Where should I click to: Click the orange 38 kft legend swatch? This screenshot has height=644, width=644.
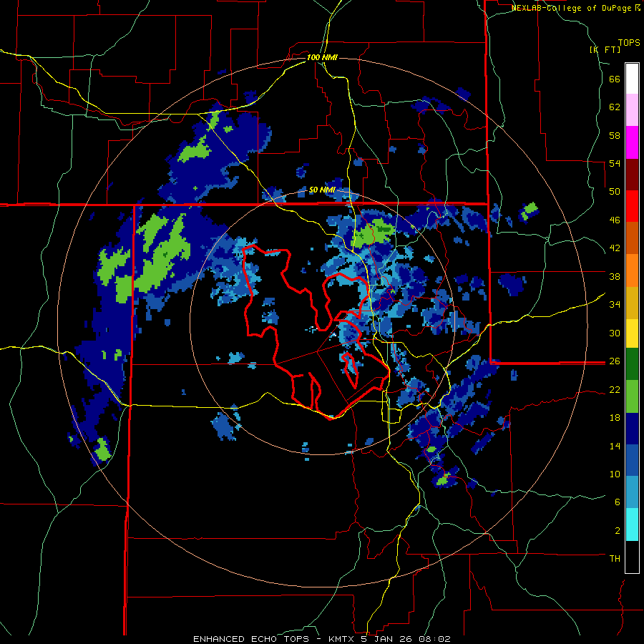click(632, 270)
